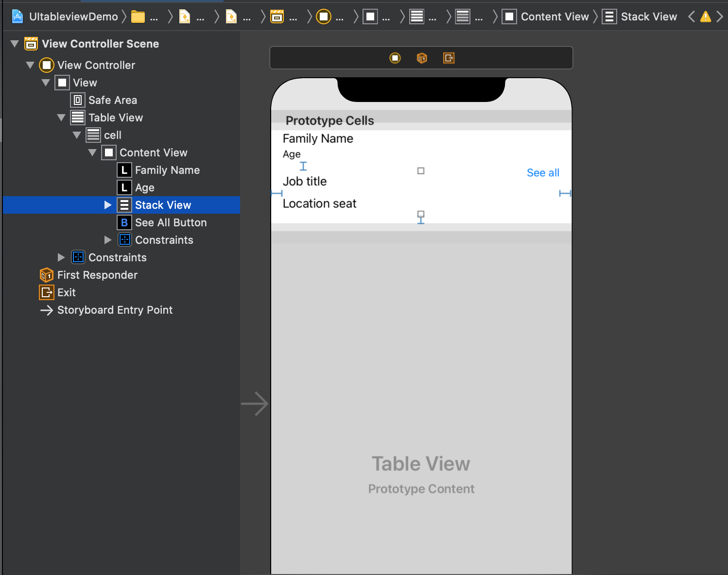The image size is (728, 575).
Task: Select the Safe Area icon in the outline
Action: coord(77,100)
